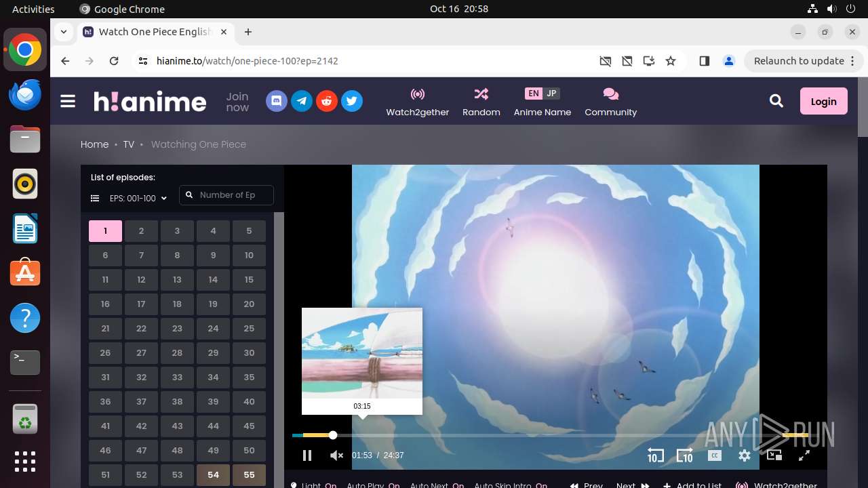Open a new browser tab
This screenshot has height=488, width=868.
tap(248, 32)
